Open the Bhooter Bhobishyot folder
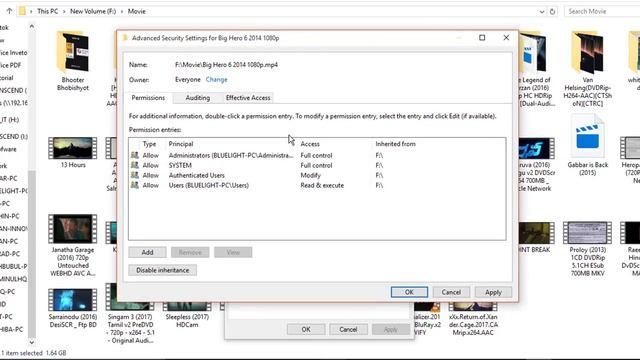Image resolution: width=640 pixels, height=360 pixels. pos(73,61)
